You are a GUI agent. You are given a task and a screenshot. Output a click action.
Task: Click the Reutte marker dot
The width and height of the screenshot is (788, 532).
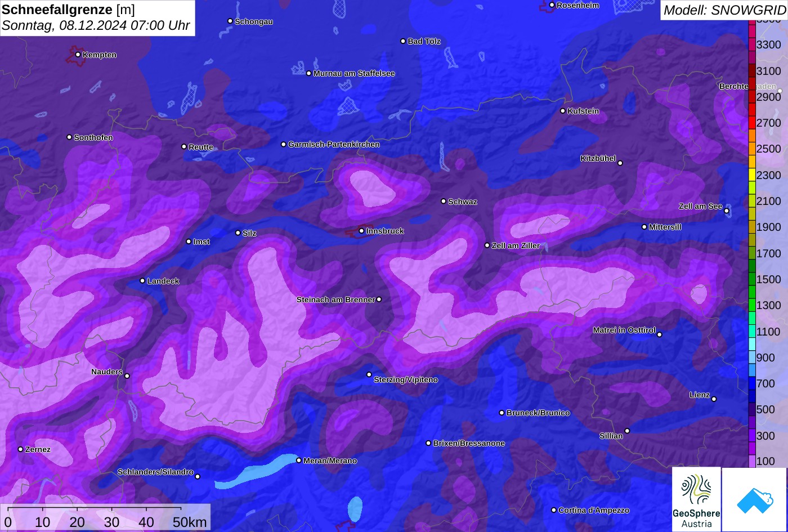coord(184,146)
